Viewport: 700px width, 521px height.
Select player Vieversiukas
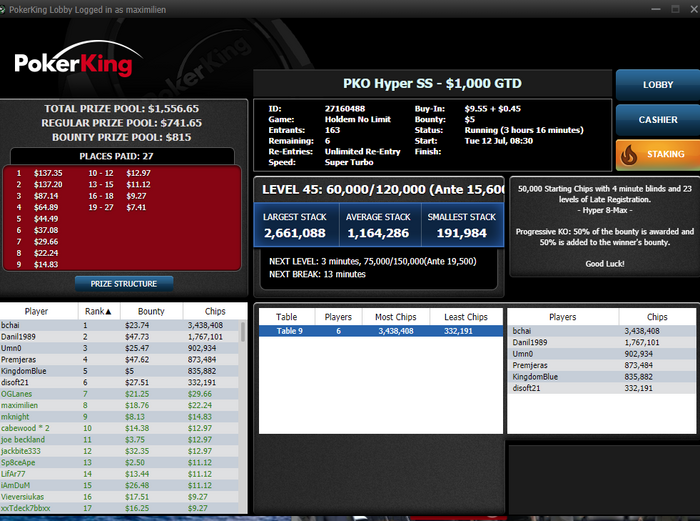[120, 497]
